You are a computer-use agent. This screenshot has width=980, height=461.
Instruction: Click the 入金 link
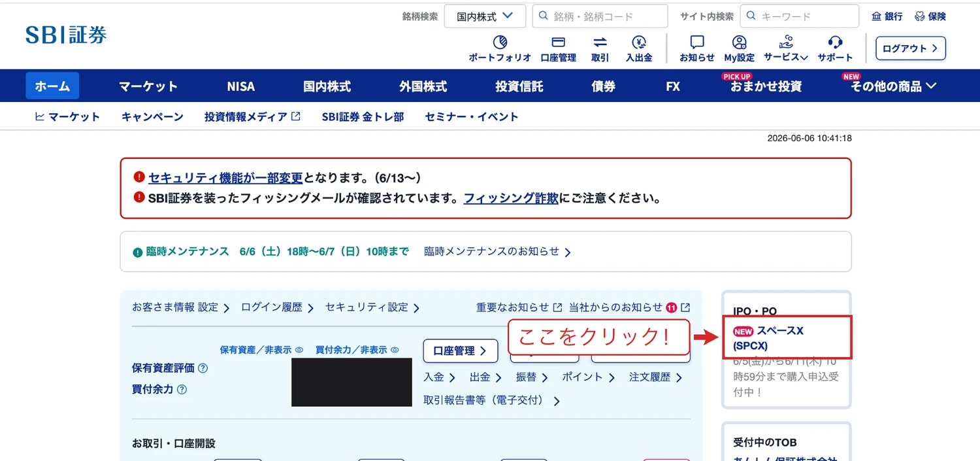[438, 377]
